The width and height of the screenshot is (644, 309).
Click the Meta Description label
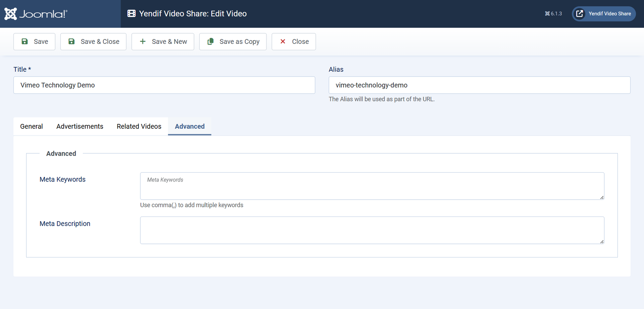[65, 224]
